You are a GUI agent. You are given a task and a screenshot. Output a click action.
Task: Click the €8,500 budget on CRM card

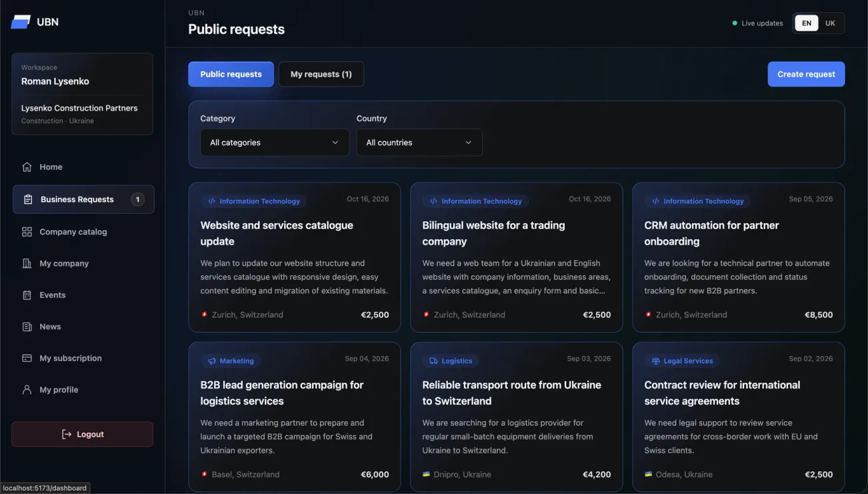pos(819,315)
